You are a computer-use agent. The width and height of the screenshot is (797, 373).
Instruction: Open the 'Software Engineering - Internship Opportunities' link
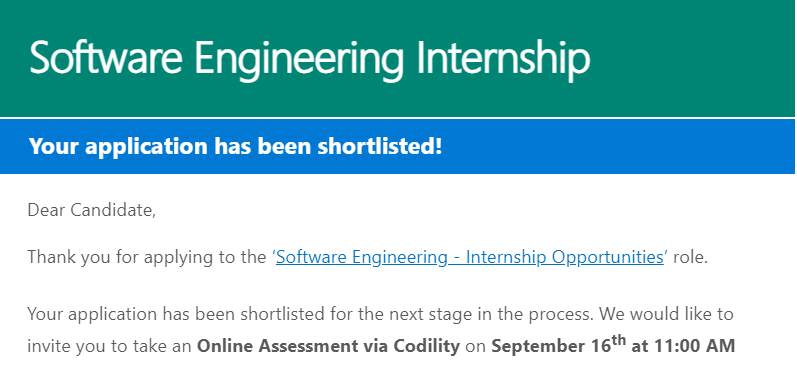point(470,257)
